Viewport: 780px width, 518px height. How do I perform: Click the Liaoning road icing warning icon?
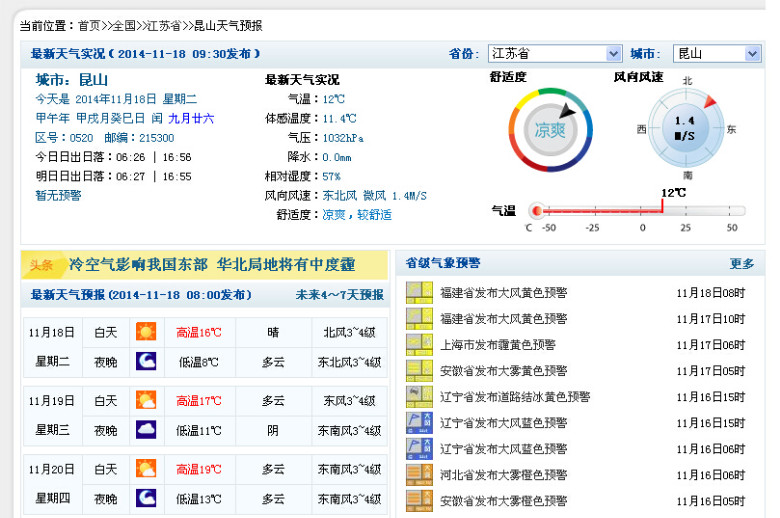point(418,396)
